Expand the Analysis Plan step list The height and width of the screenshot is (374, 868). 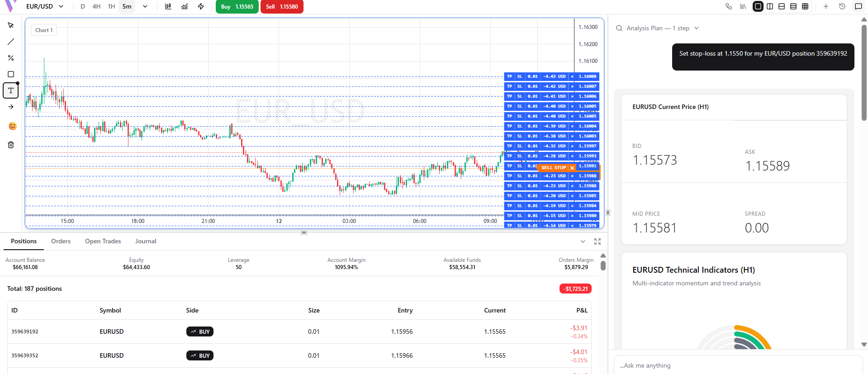(x=697, y=28)
